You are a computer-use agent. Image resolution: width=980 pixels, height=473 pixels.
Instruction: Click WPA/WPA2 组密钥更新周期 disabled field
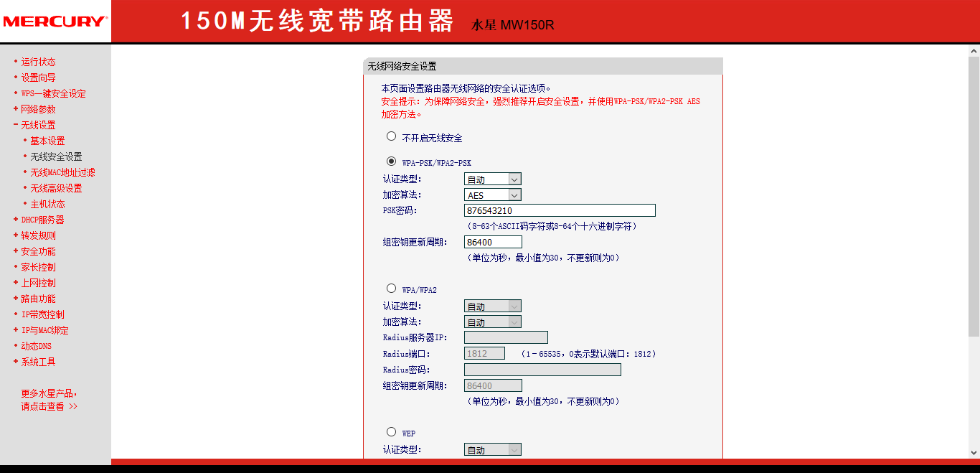pyautogui.click(x=493, y=386)
